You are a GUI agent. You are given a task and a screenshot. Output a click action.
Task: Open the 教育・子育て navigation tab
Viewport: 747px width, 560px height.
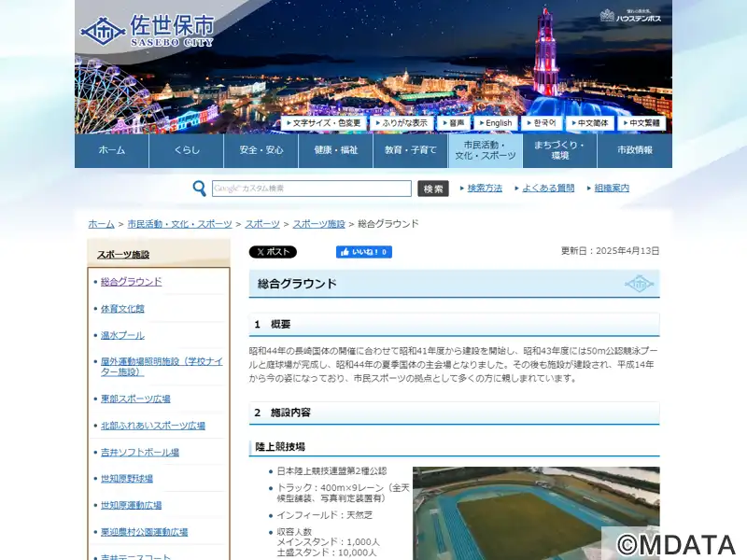pyautogui.click(x=410, y=150)
